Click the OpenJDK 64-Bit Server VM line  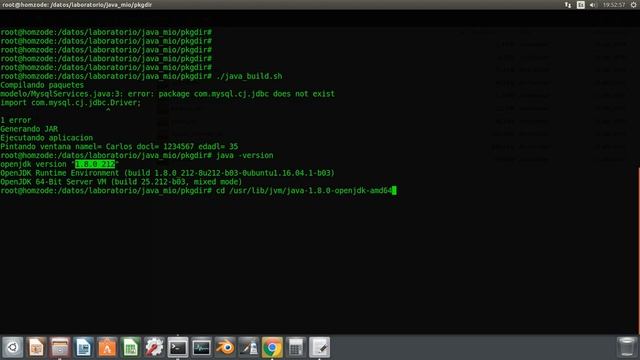pyautogui.click(x=121, y=182)
